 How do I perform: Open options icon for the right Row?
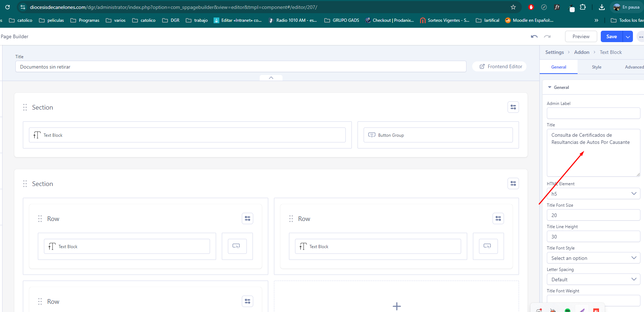[x=498, y=218]
